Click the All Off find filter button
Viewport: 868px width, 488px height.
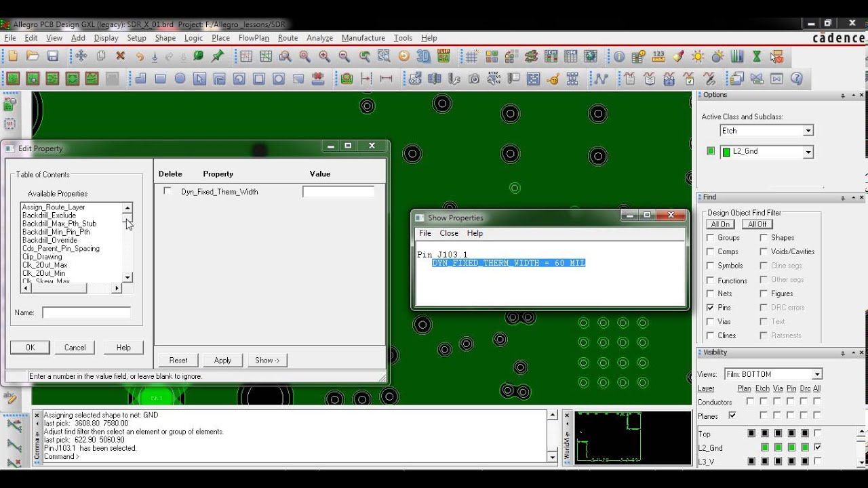(x=757, y=224)
